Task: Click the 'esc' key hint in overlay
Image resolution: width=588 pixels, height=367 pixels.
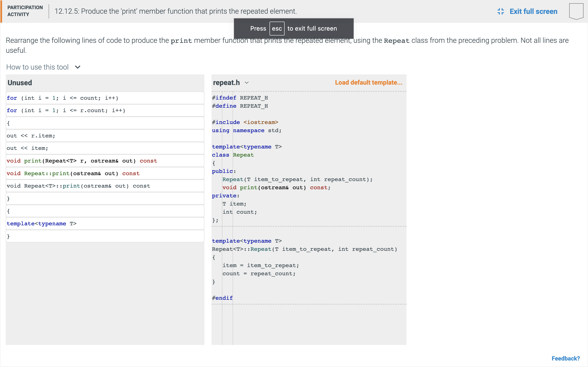Action: point(277,29)
